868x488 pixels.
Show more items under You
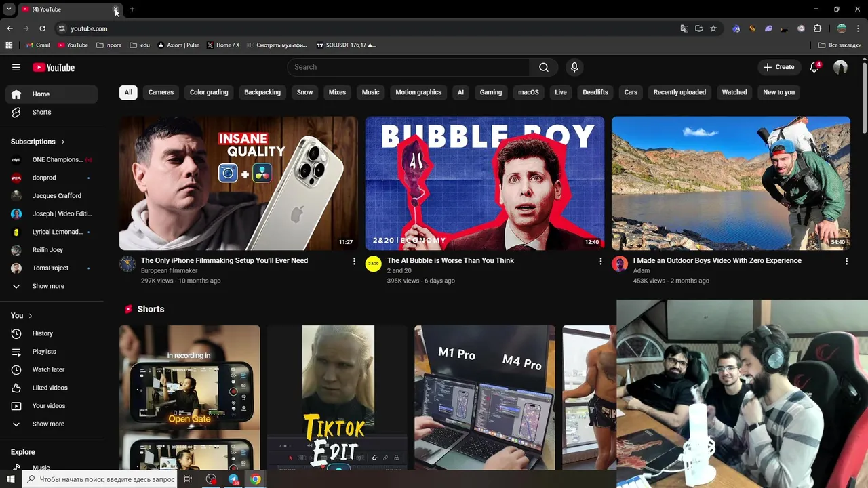tap(52, 424)
